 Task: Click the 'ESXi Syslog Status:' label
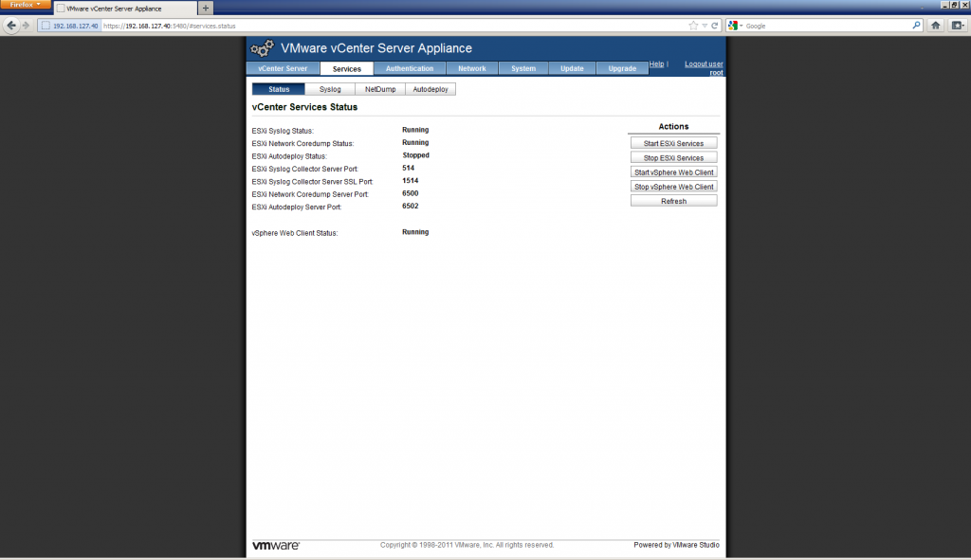283,131
